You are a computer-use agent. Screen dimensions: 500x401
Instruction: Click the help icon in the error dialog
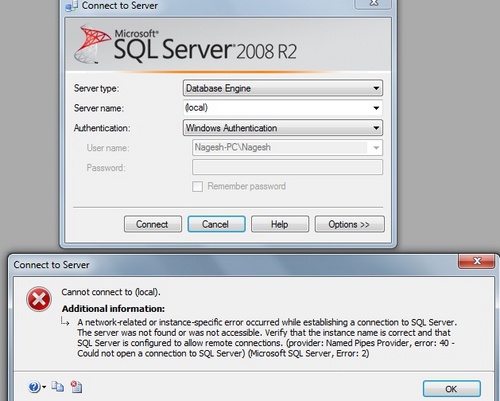[34, 387]
